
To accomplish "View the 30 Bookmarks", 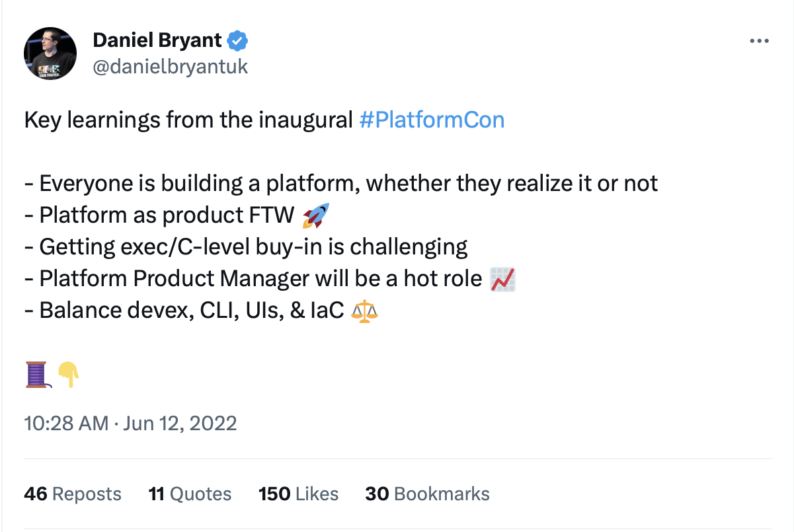I will 427,493.
